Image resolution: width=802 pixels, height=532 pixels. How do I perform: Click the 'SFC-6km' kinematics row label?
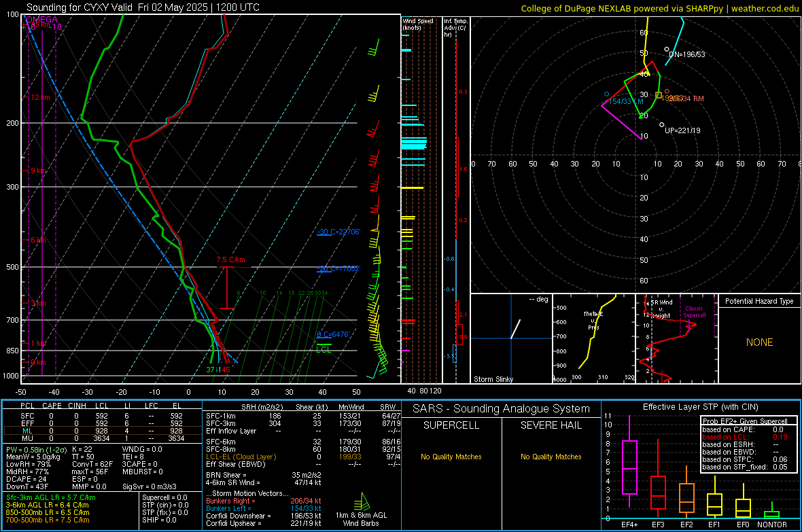tap(221, 442)
